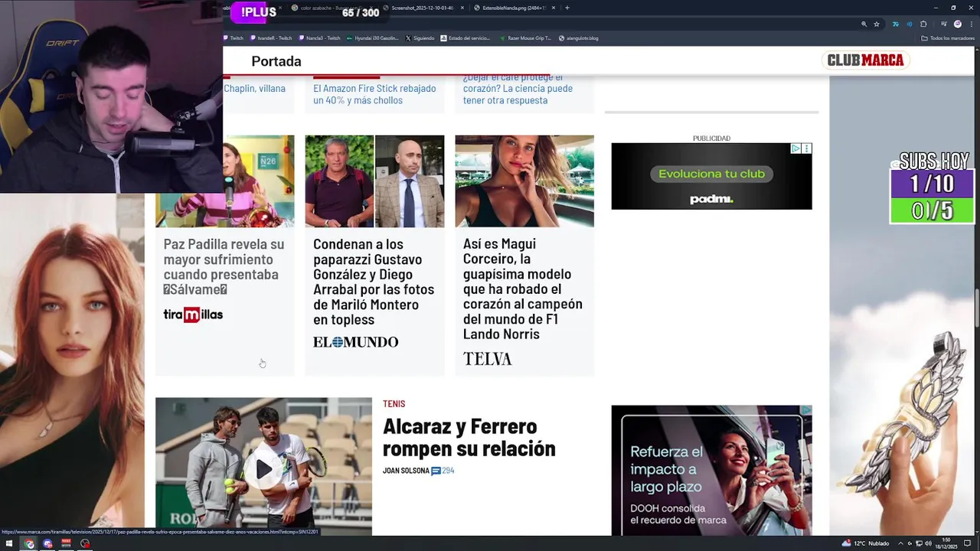Open the CLUB MARCA logo link
Image resolution: width=980 pixels, height=551 pixels.
(x=865, y=60)
